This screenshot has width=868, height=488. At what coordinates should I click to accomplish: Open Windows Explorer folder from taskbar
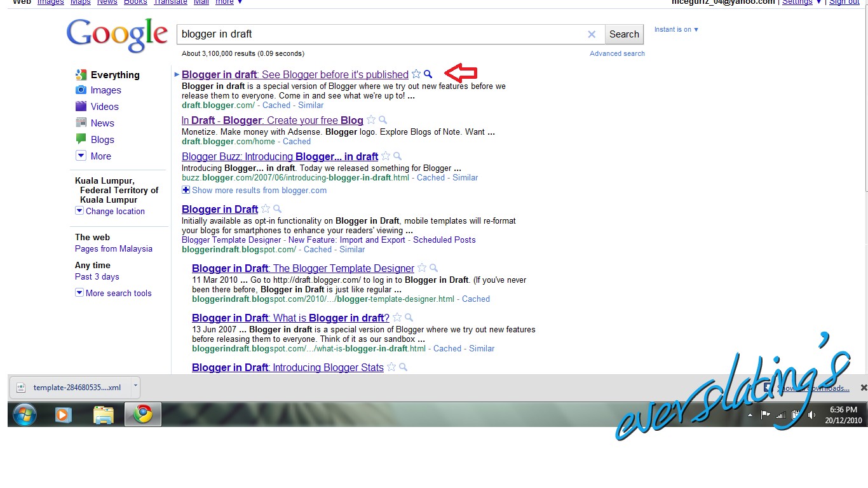(103, 415)
